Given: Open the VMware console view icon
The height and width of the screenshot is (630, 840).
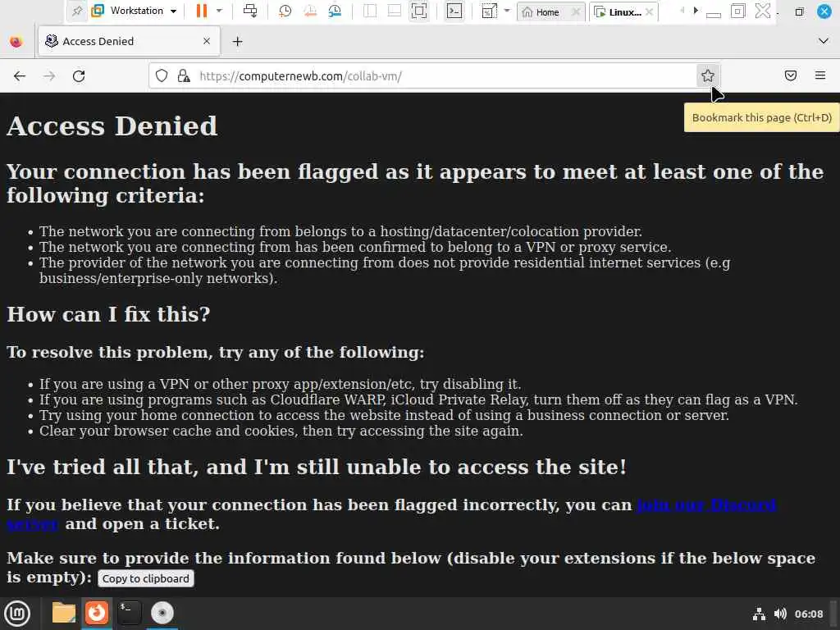Looking at the screenshot, I should click(x=454, y=11).
